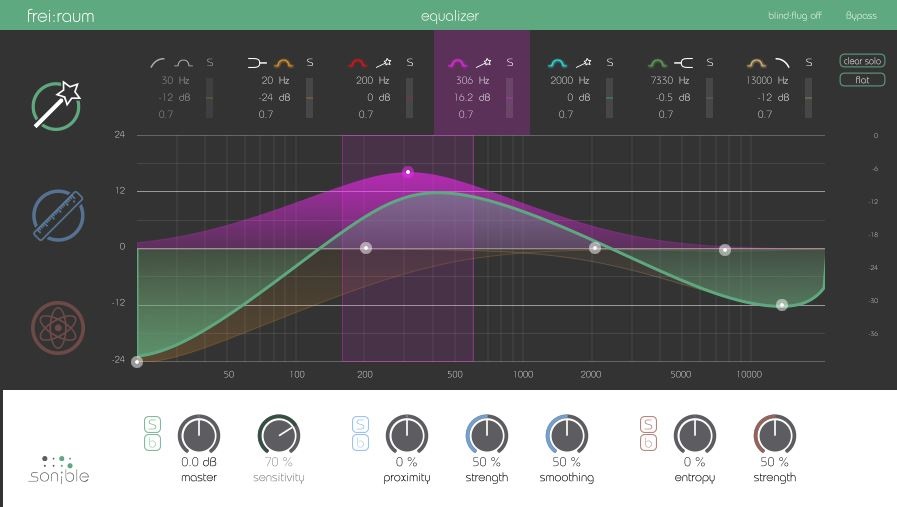
Task: Click the sonible logo
Action: coord(58,470)
